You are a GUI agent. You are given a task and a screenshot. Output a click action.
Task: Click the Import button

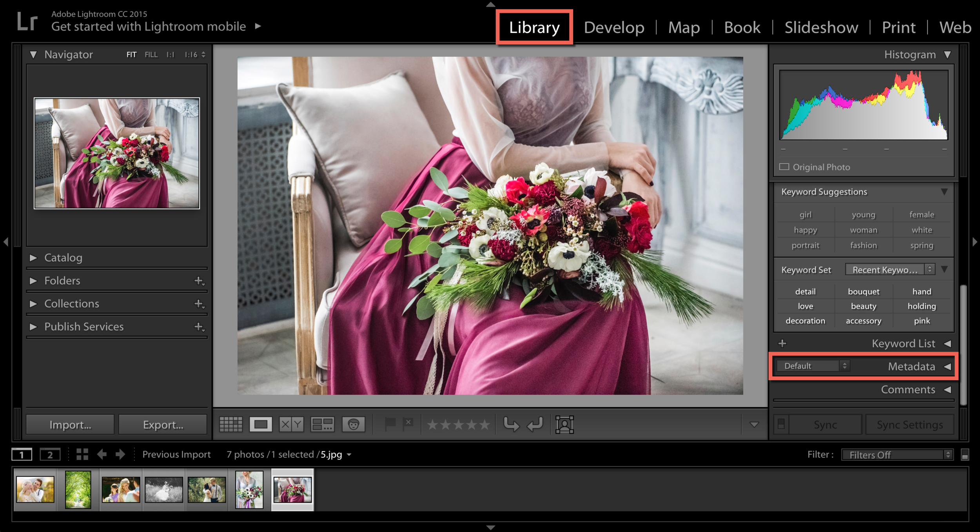click(70, 425)
